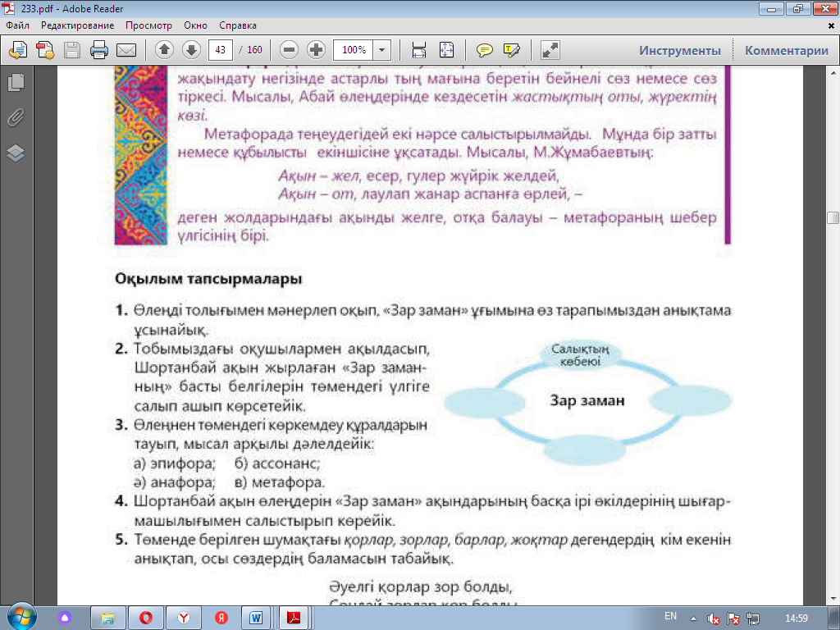The width and height of the screenshot is (840, 630).
Task: Click the text ә) анафора;
Action: click(174, 482)
